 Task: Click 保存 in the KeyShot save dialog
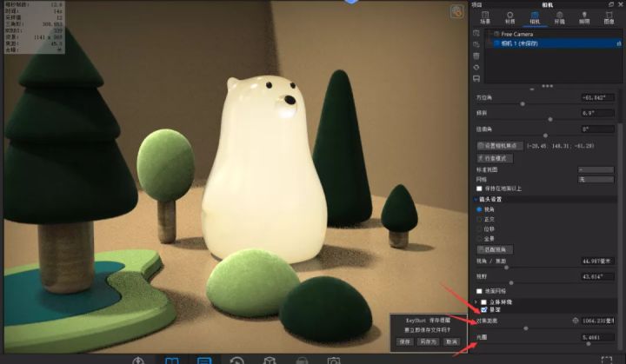[x=405, y=341]
